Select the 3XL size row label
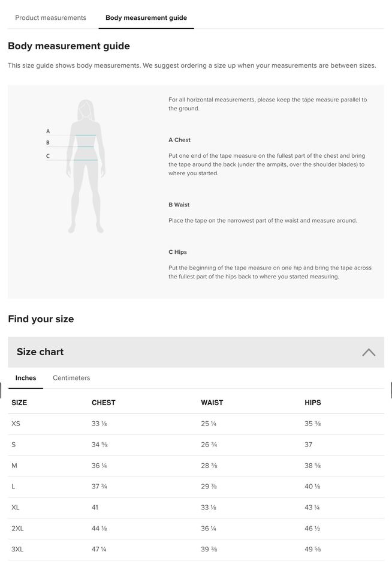 coord(17,549)
